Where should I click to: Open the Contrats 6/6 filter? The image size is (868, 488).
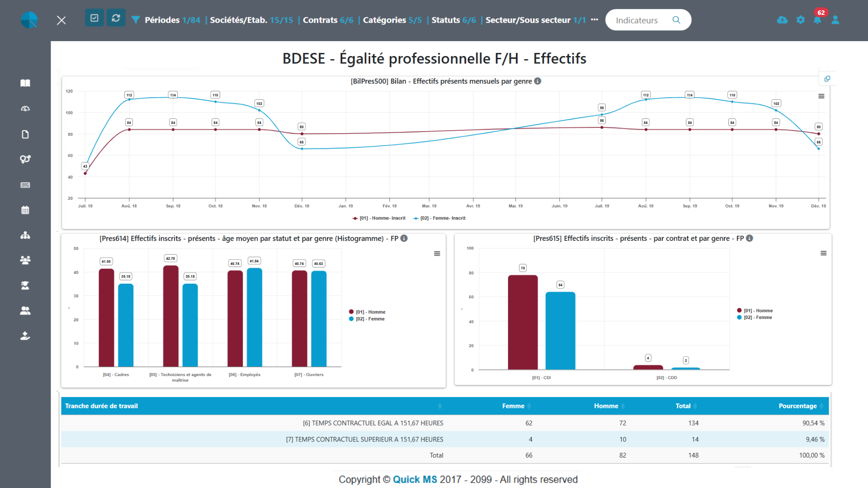point(328,20)
